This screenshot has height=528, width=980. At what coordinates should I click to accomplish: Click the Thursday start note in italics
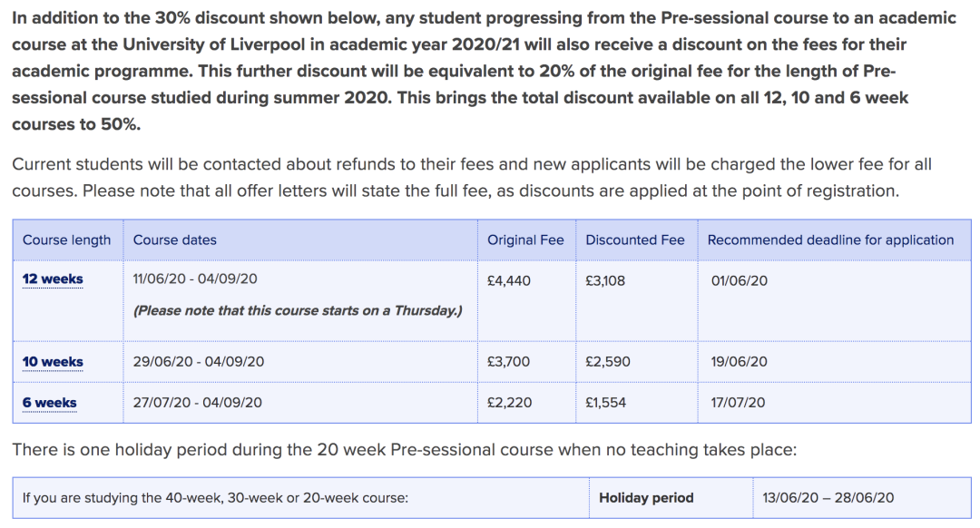coord(298,310)
